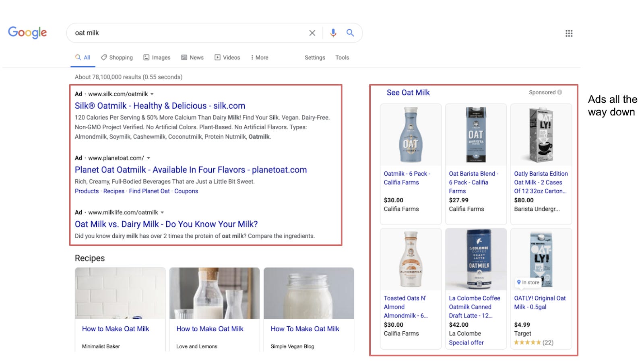Viewport: 644px width, 363px height.
Task: Open the Planet Oat Oatmilk ad link
Action: point(191,170)
